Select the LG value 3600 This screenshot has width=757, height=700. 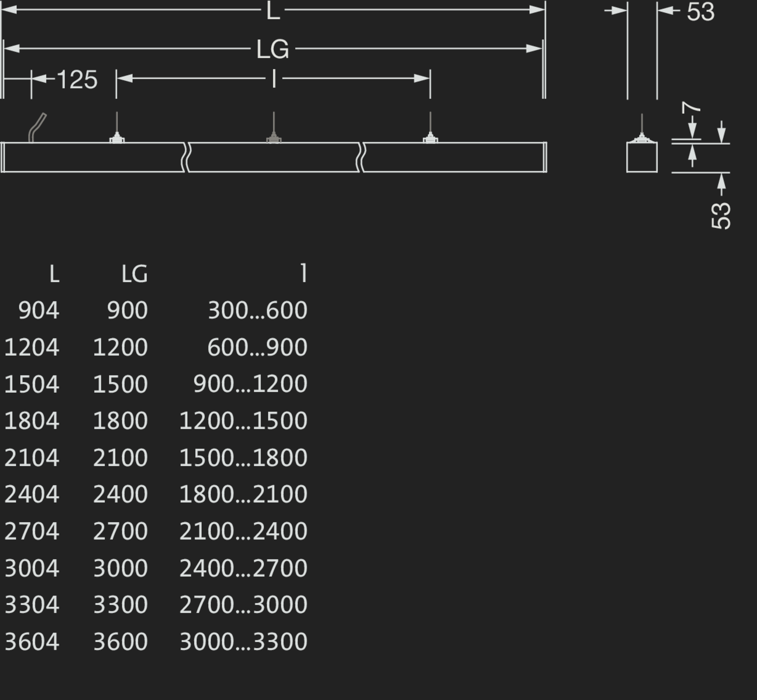click(120, 642)
